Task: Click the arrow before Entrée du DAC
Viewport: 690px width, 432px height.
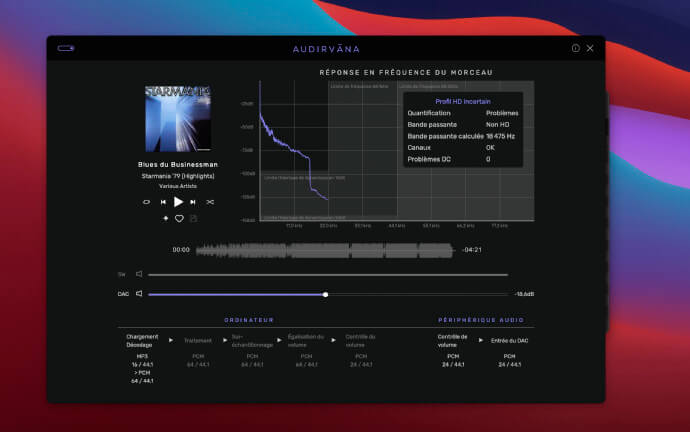Action: click(x=481, y=340)
